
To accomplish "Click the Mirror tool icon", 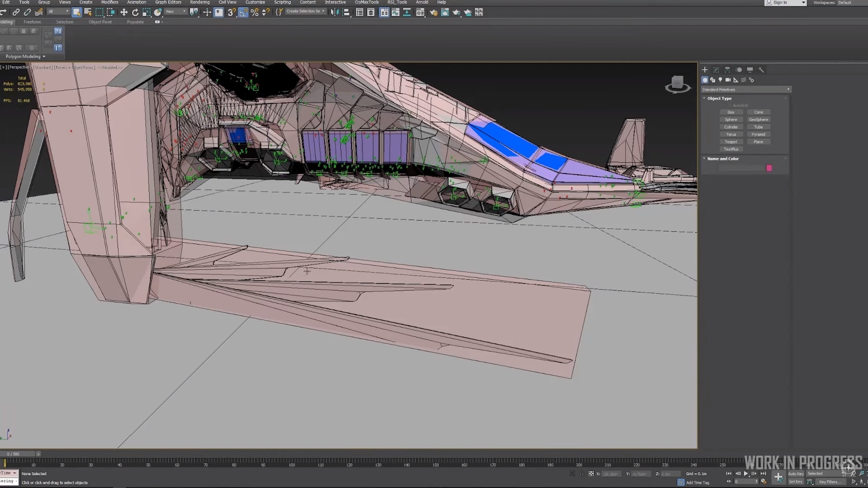I will pos(334,13).
